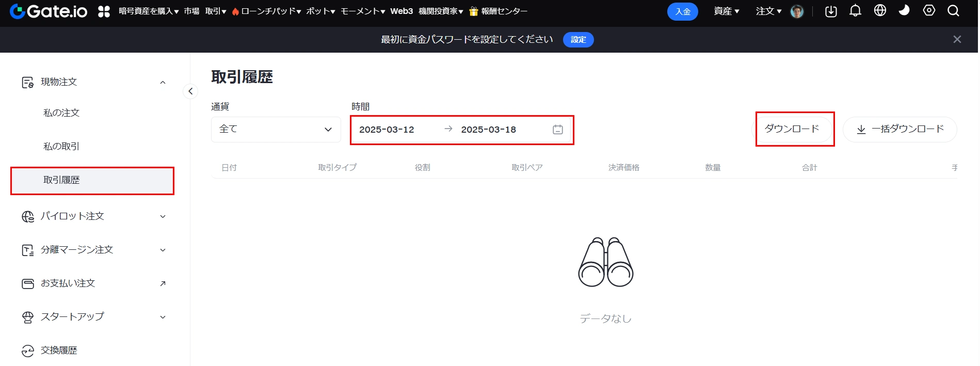980x366 pixels.
Task: Open the calendar icon date picker
Action: pos(558,130)
